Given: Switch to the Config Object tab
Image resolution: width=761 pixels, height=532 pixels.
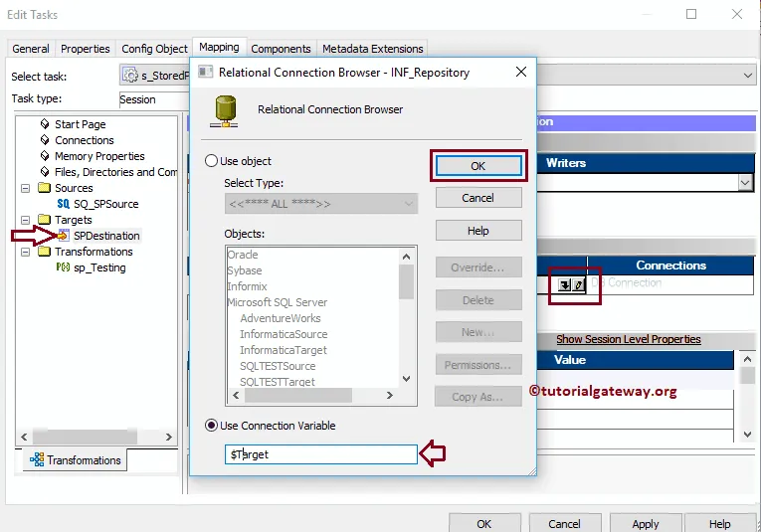Looking at the screenshot, I should click(154, 49).
